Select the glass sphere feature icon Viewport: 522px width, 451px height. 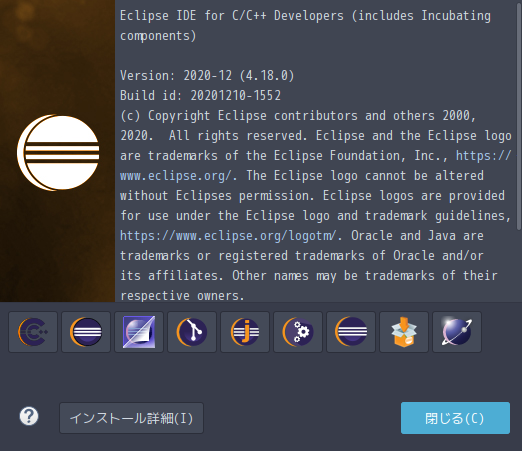coord(139,332)
